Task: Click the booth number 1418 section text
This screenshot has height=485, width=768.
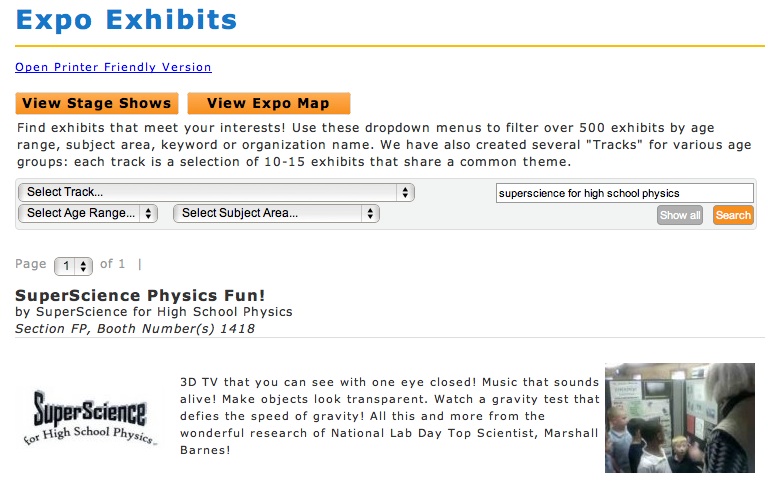Action: point(135,328)
